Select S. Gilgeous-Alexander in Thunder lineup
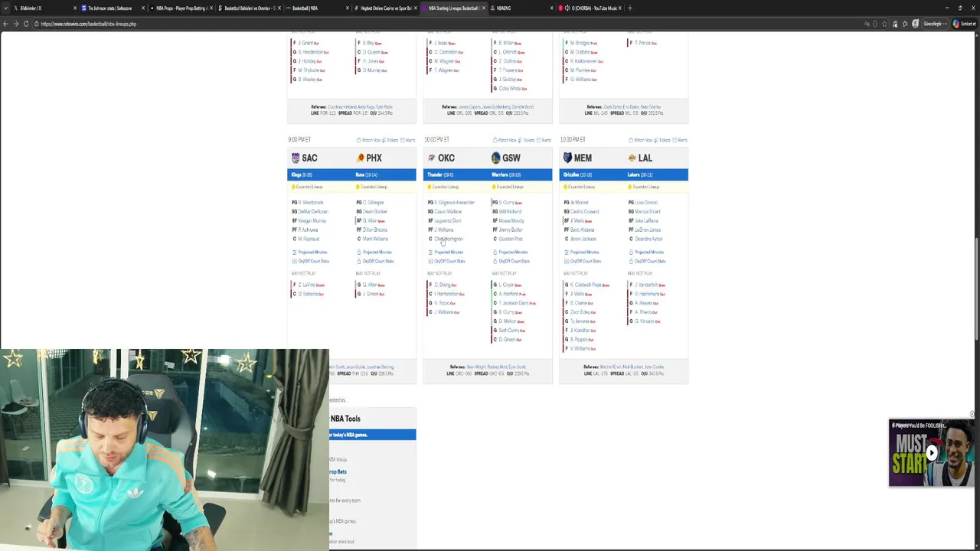 click(x=455, y=202)
